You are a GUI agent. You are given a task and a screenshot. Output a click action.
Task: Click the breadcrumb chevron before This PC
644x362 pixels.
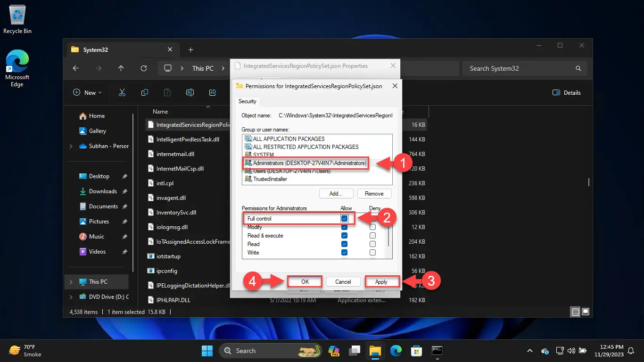point(182,68)
